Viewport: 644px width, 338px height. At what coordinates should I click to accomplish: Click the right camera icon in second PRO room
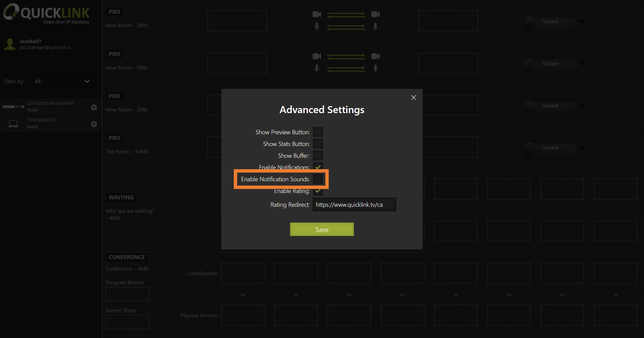pos(375,56)
